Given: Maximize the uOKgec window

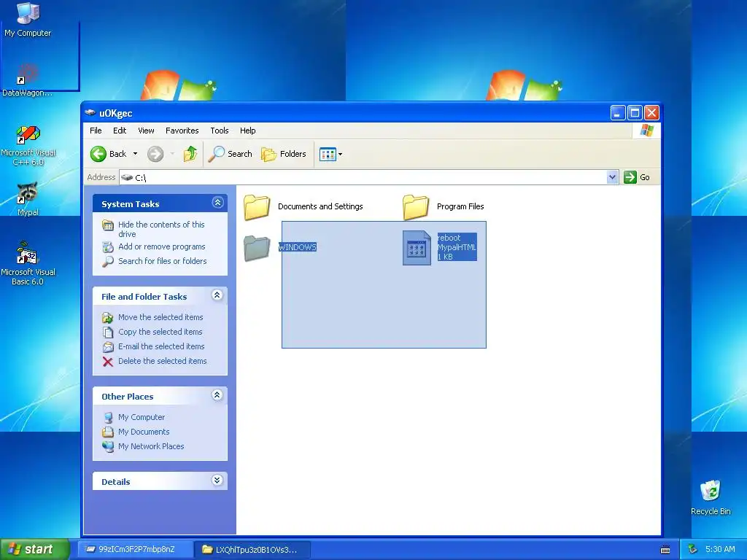Looking at the screenshot, I should pos(635,113).
